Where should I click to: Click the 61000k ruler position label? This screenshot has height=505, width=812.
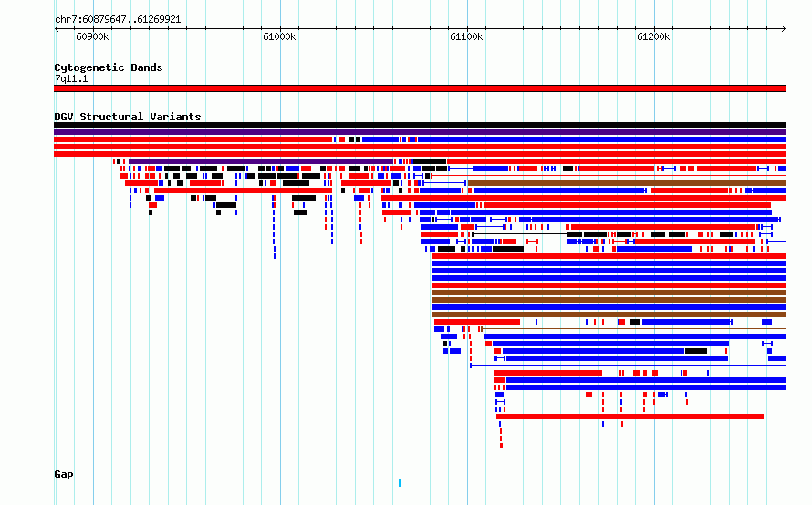pyautogui.click(x=279, y=36)
